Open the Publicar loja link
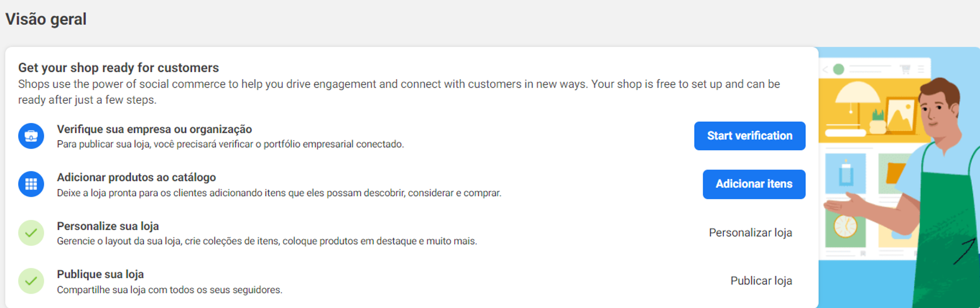This screenshot has width=980, height=308. point(761,281)
